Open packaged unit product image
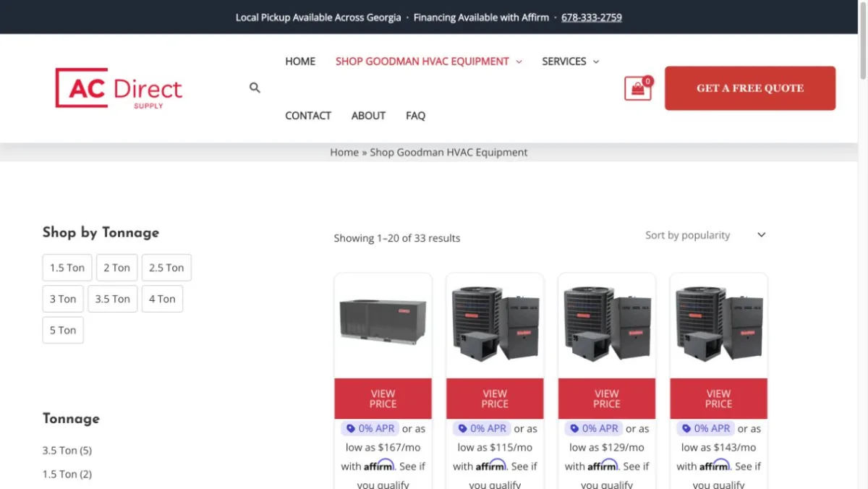 click(x=383, y=324)
